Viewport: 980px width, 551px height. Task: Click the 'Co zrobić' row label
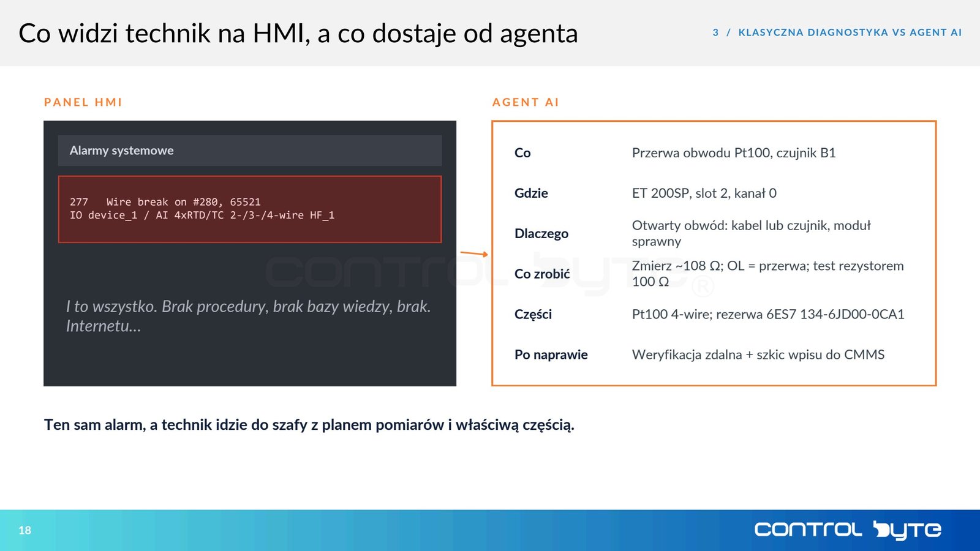click(x=542, y=274)
